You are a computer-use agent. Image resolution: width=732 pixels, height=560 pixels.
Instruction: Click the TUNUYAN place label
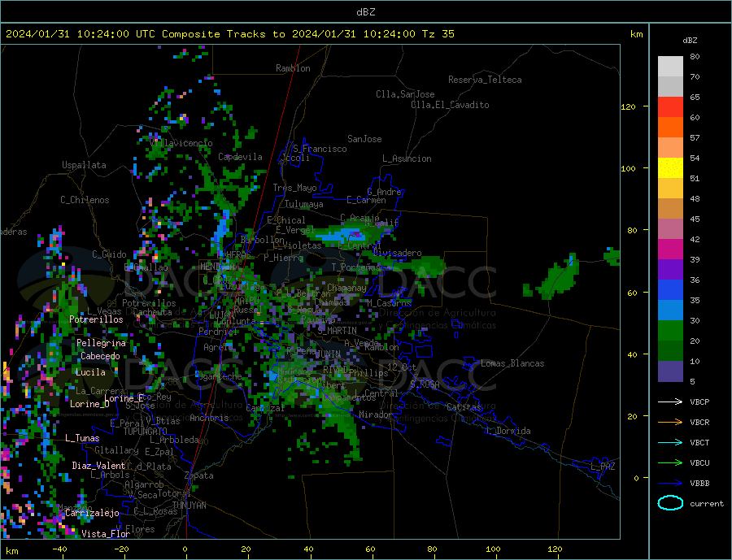tap(189, 506)
